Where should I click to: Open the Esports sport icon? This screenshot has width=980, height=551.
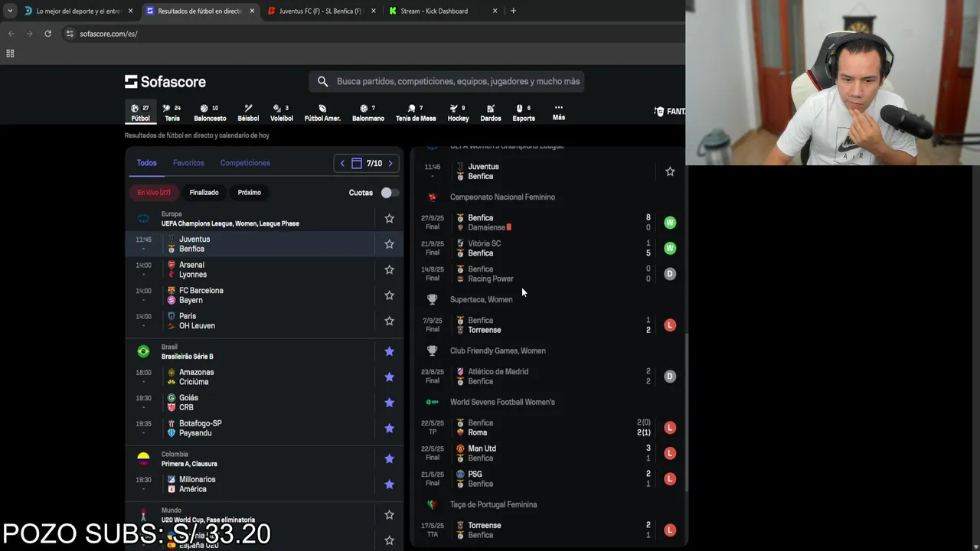tap(524, 112)
